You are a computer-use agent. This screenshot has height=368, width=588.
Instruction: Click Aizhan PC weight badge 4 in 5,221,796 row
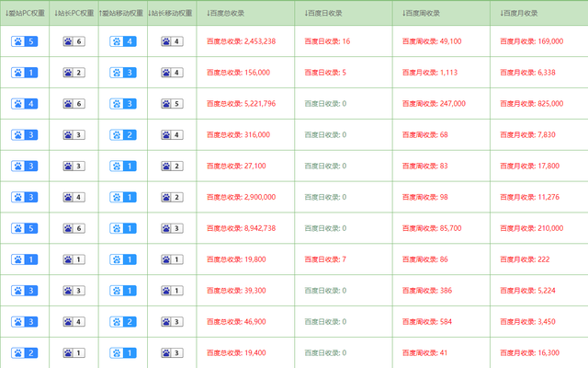(25, 104)
